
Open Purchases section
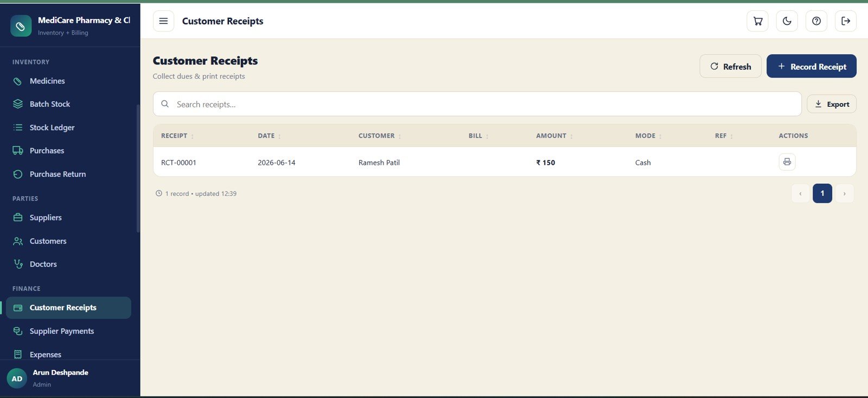click(68, 151)
